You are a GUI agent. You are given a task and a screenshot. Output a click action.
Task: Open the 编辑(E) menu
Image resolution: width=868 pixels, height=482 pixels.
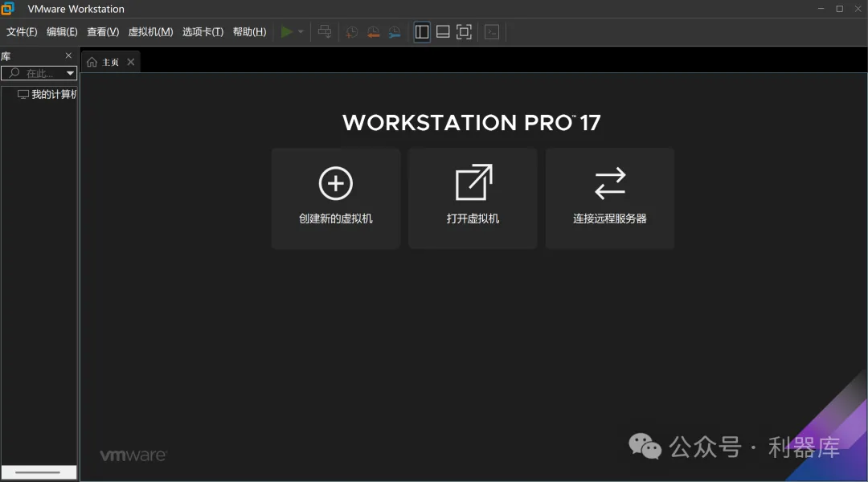click(62, 32)
